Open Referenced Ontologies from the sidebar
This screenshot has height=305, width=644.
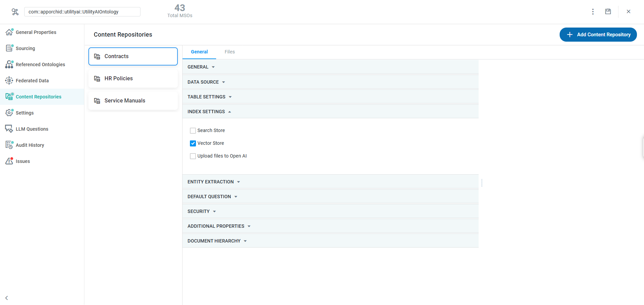(40, 64)
